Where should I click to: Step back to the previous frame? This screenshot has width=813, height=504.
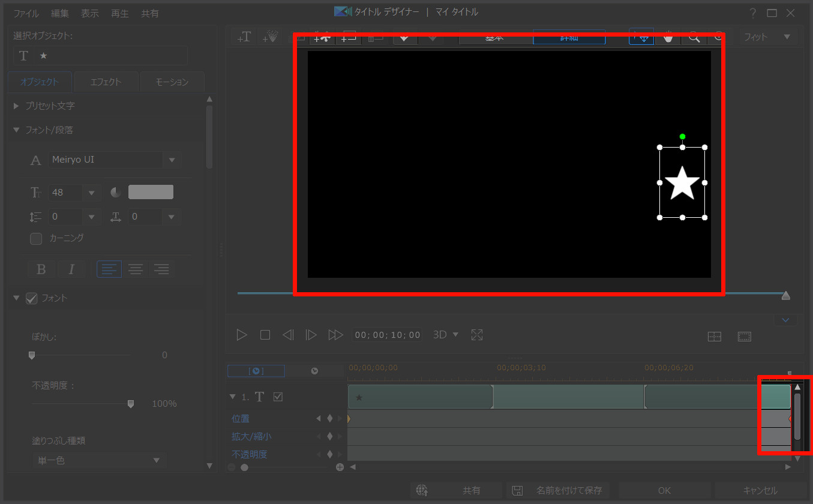point(288,335)
